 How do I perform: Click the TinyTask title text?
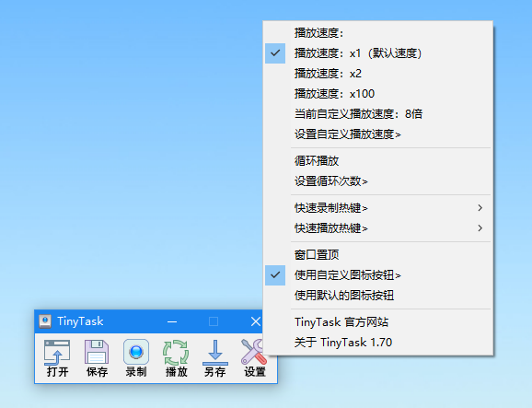pos(80,321)
